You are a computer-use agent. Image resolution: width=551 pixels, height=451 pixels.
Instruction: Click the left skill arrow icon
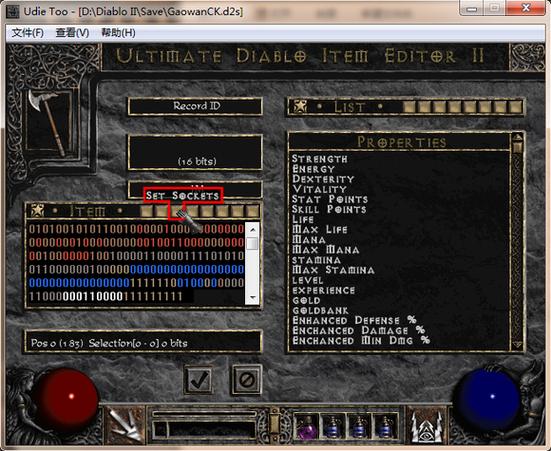tap(125, 425)
